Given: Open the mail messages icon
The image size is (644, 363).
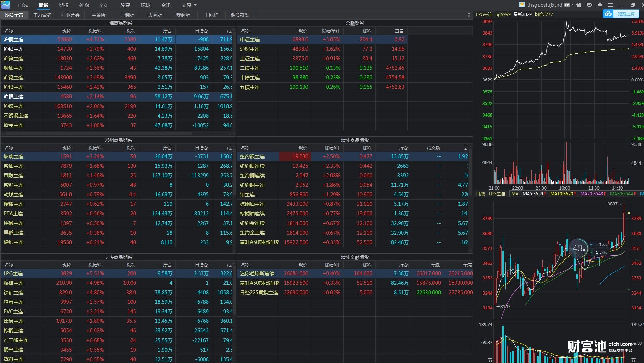Looking at the screenshot, I should pyautogui.click(x=589, y=5).
